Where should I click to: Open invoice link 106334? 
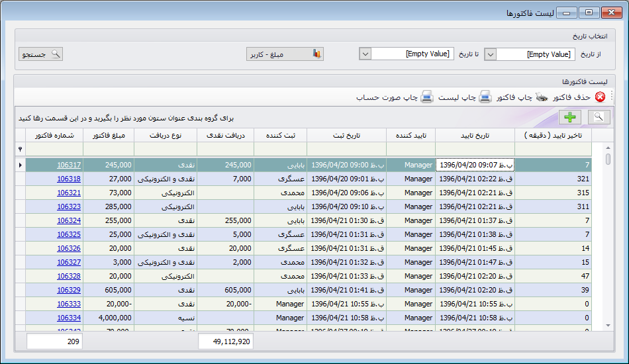click(69, 318)
